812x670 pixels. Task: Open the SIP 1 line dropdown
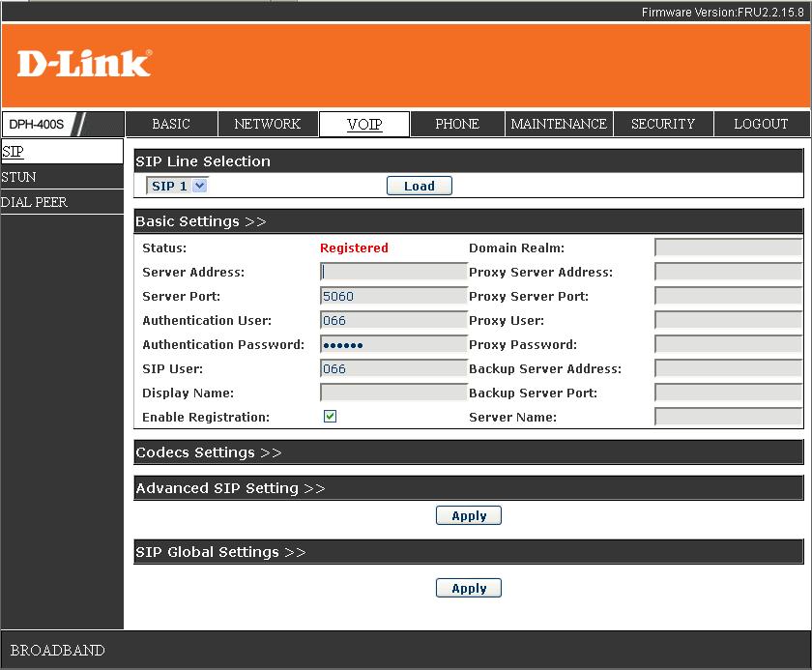point(177,186)
